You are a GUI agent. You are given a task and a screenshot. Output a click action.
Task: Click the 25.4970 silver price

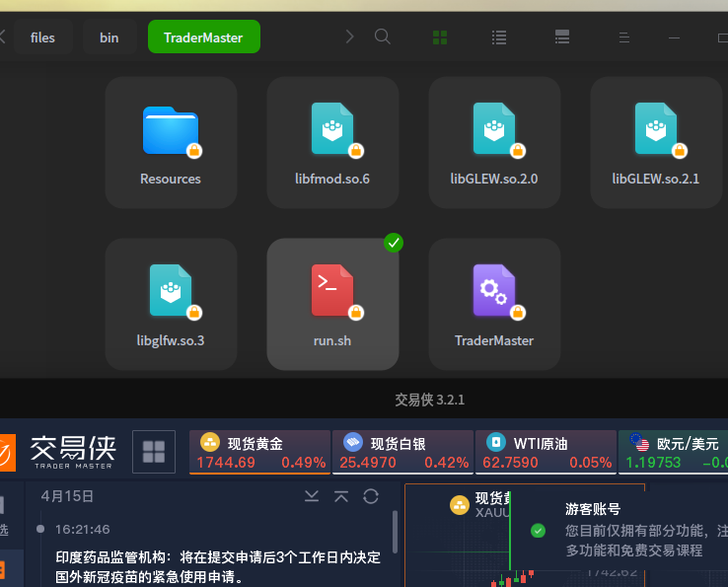(368, 463)
